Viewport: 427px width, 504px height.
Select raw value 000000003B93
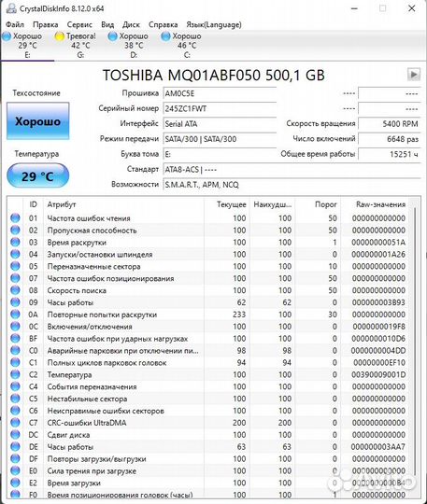[x=378, y=302]
